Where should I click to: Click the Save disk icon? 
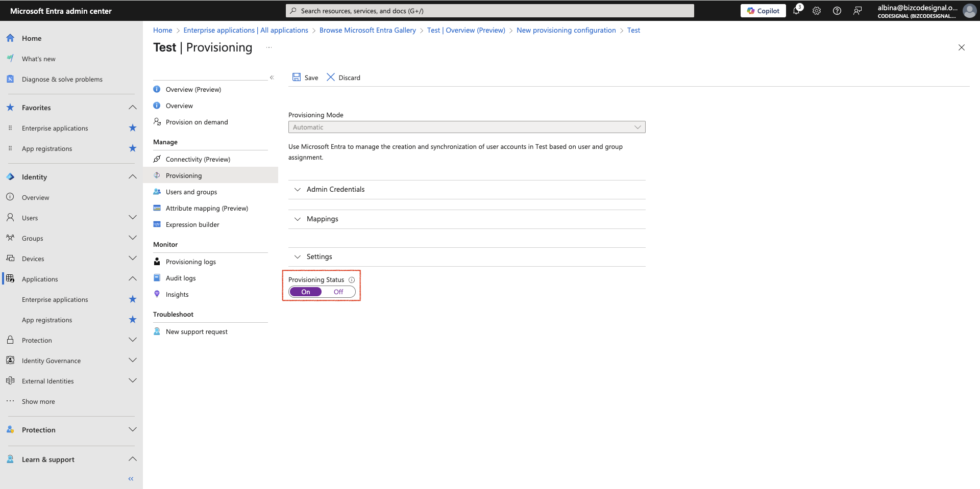[296, 77]
